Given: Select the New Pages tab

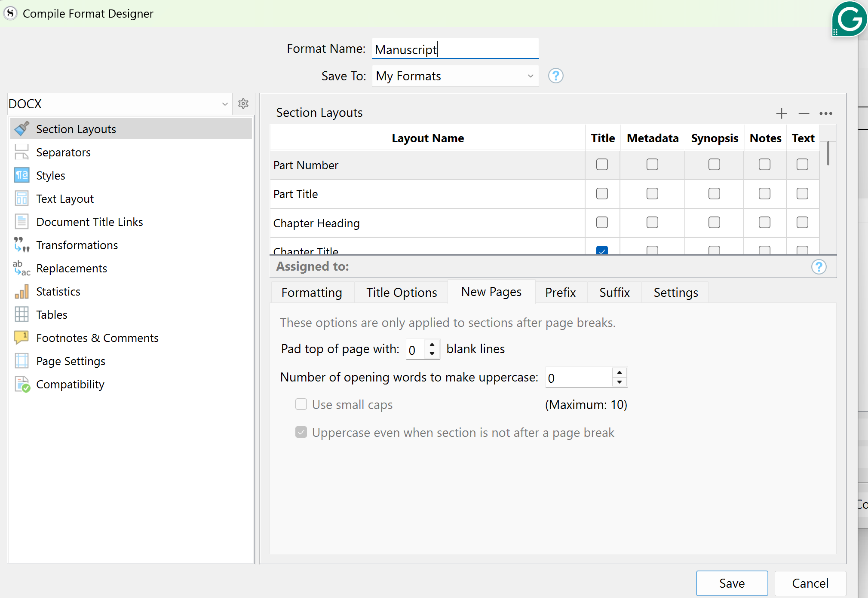Looking at the screenshot, I should (491, 292).
